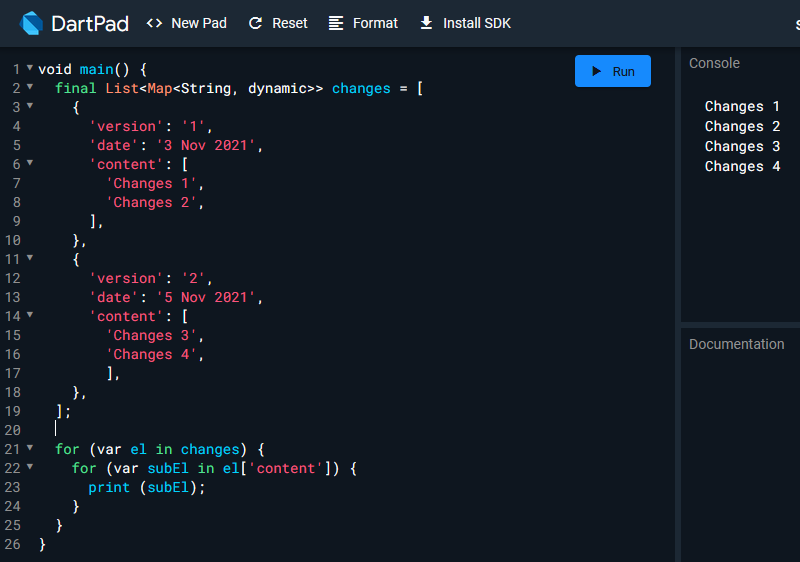The image size is (800, 562).
Task: Click console output 'Changes 4'
Action: coord(742,166)
